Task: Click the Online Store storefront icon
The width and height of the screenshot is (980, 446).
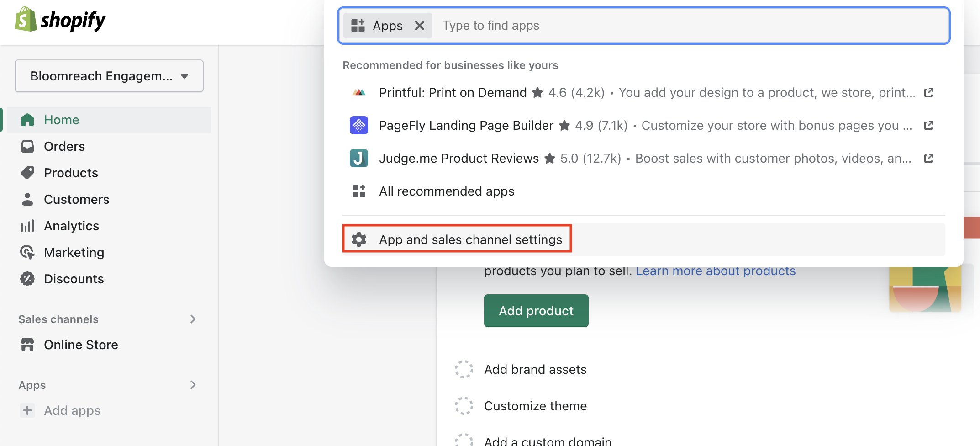Action: point(27,345)
